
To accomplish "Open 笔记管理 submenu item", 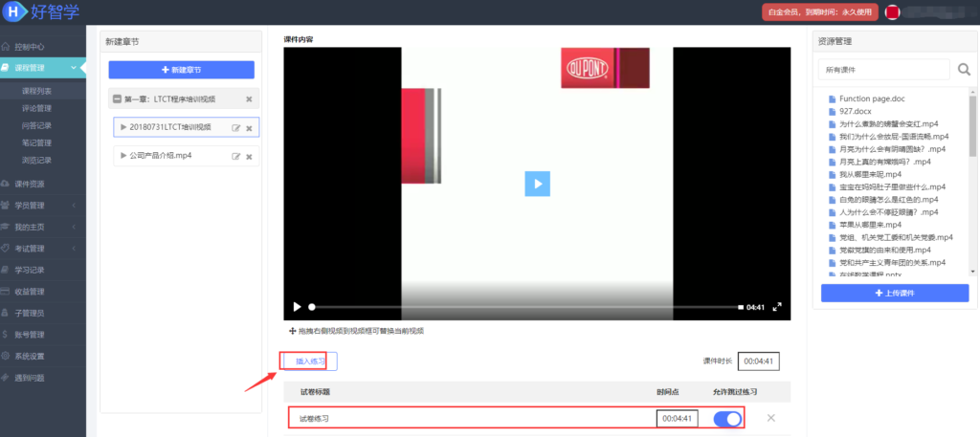I will [x=37, y=143].
